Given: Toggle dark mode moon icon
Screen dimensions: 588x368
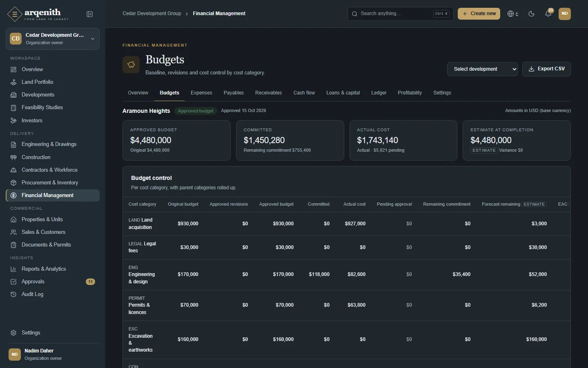Looking at the screenshot, I should [531, 14].
